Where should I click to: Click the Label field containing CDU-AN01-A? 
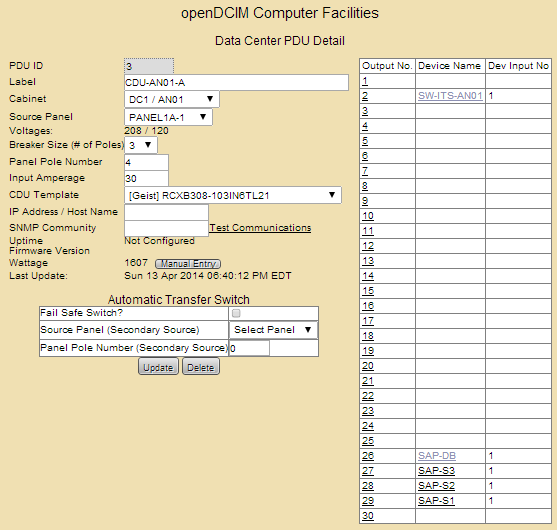[x=236, y=82]
